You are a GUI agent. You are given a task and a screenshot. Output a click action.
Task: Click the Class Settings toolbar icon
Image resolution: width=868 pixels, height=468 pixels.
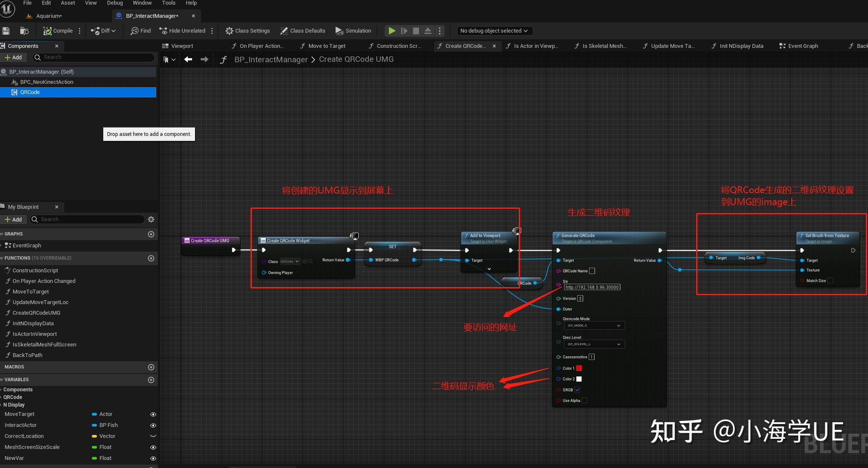click(229, 31)
